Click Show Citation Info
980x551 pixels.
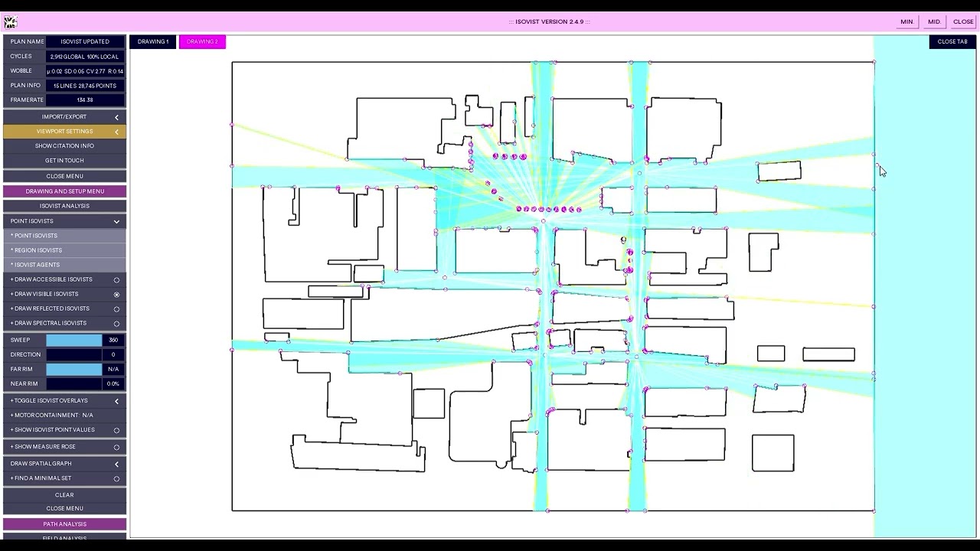point(64,146)
